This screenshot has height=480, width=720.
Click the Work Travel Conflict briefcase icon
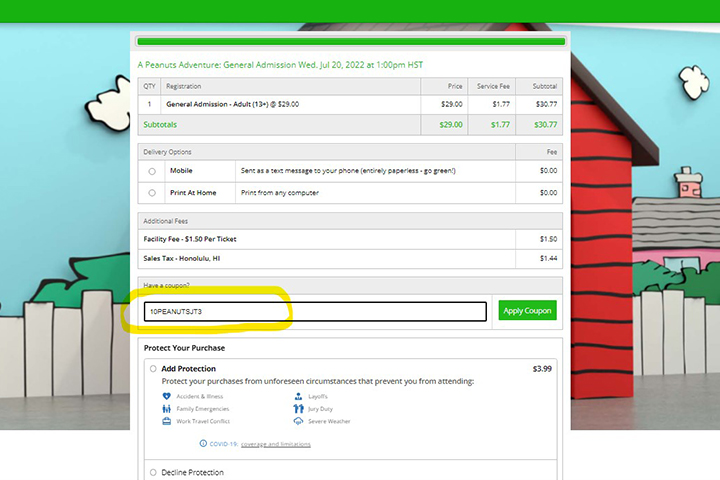[x=167, y=421]
